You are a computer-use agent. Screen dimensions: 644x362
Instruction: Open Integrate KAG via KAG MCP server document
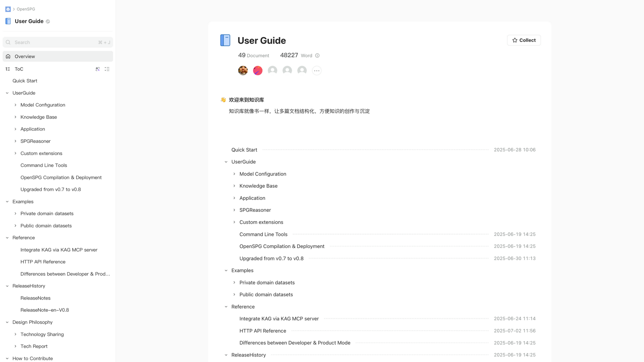coord(279,319)
